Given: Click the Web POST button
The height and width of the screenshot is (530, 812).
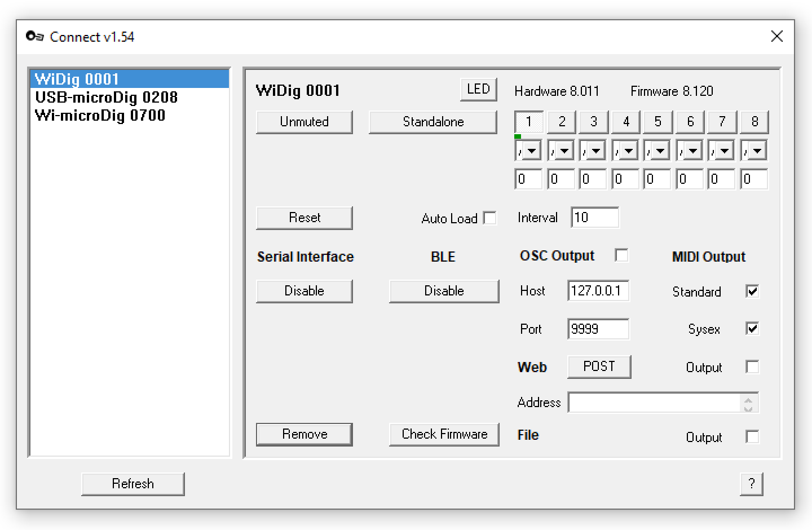Looking at the screenshot, I should point(599,366).
